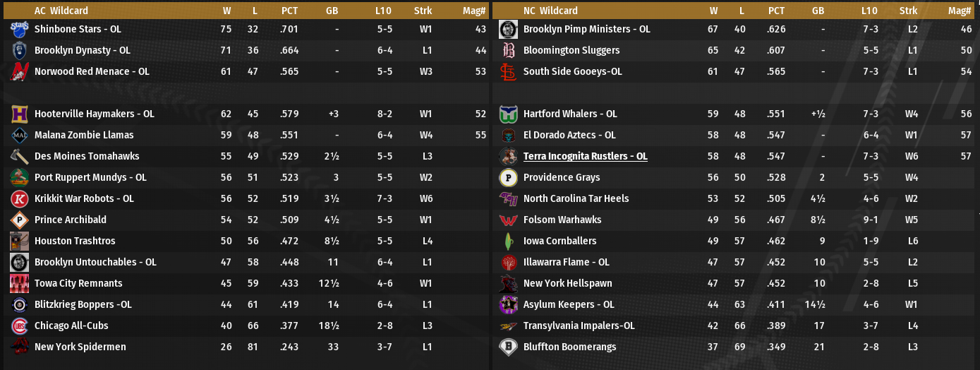Image resolution: width=980 pixels, height=370 pixels.
Task: Click the Mag# header in NC Wildcard
Action: coord(960,11)
